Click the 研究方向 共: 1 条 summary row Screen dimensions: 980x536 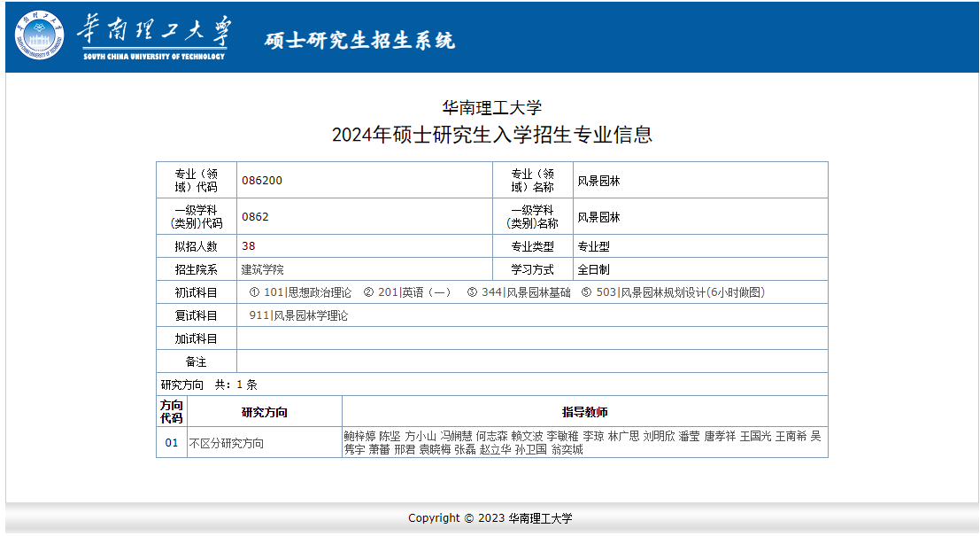tap(492, 385)
